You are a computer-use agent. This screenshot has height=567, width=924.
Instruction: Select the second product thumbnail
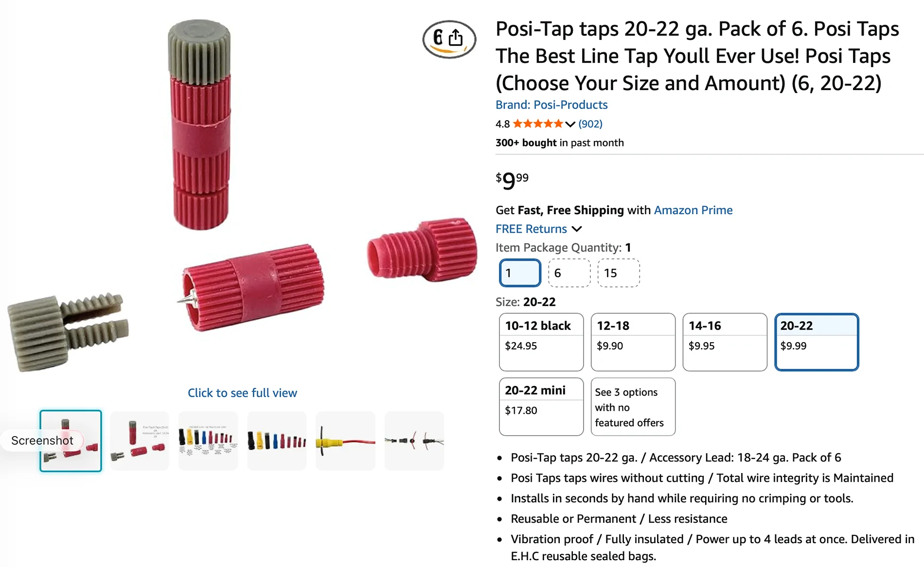pos(140,441)
